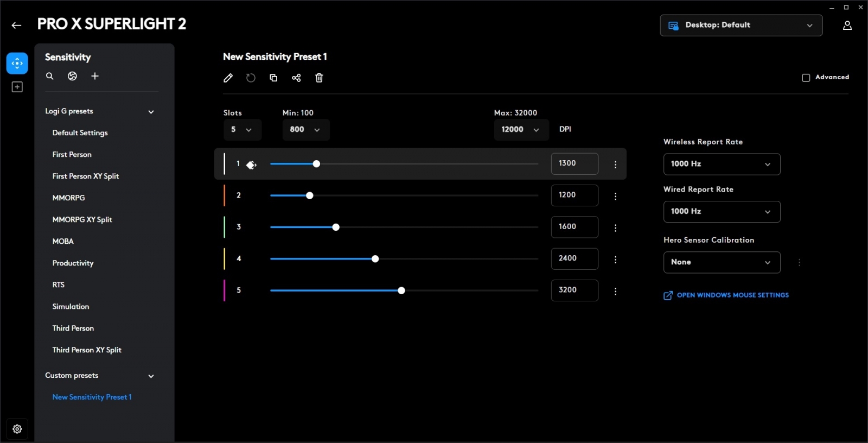Screen dimensions: 868x443
Task: Open the Desktop: Default profile selector
Action: pyautogui.click(x=741, y=26)
